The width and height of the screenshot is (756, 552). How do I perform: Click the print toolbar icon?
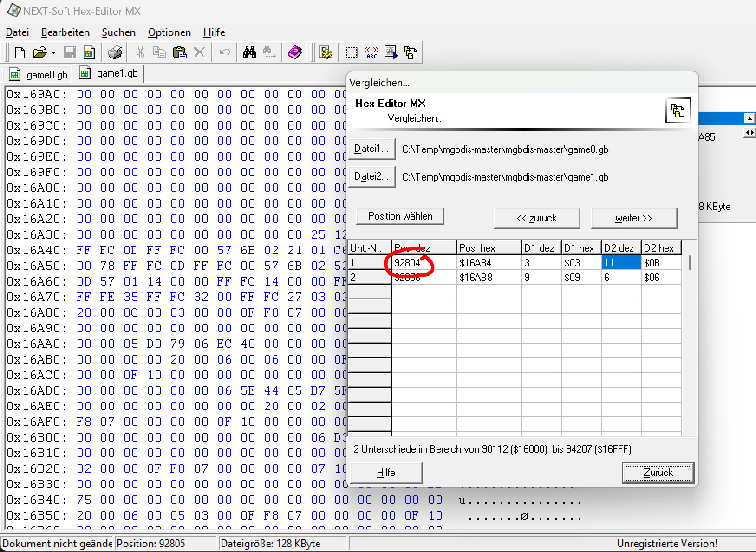point(115,53)
